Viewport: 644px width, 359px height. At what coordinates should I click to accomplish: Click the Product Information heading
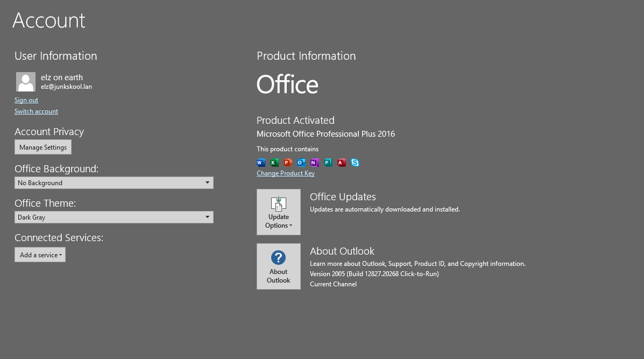coord(306,56)
